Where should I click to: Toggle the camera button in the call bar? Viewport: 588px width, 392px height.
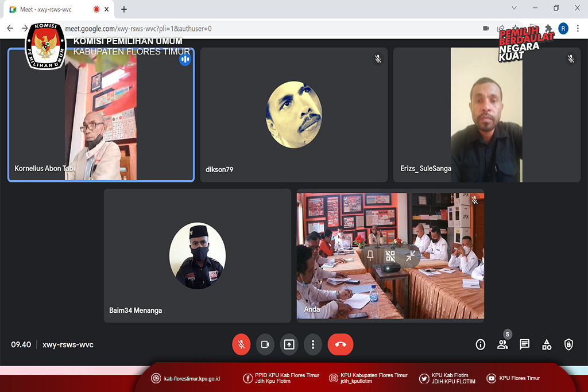pyautogui.click(x=265, y=344)
